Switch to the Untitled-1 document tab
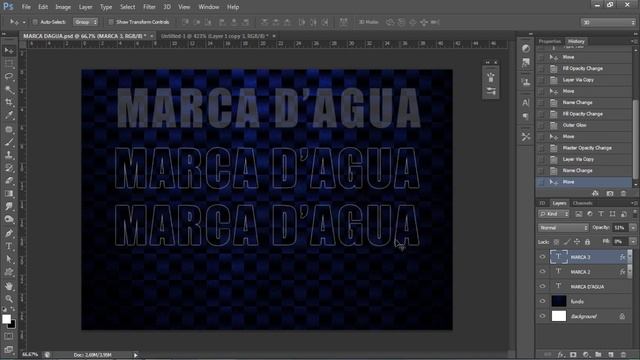640x360 pixels. tap(215, 36)
